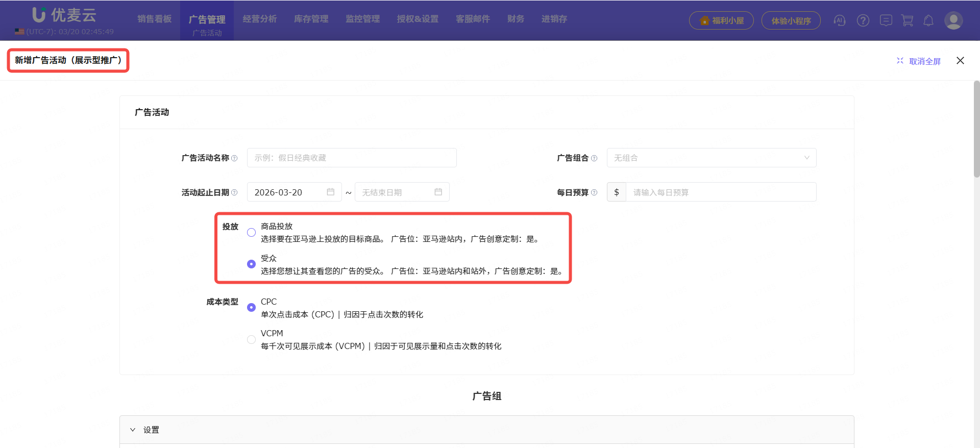The width and height of the screenshot is (980, 448).
Task: Click the start date field 2026-03-20
Action: pos(295,192)
